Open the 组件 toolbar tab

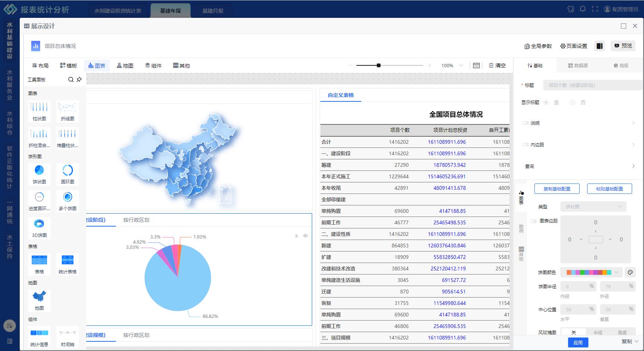coord(153,65)
